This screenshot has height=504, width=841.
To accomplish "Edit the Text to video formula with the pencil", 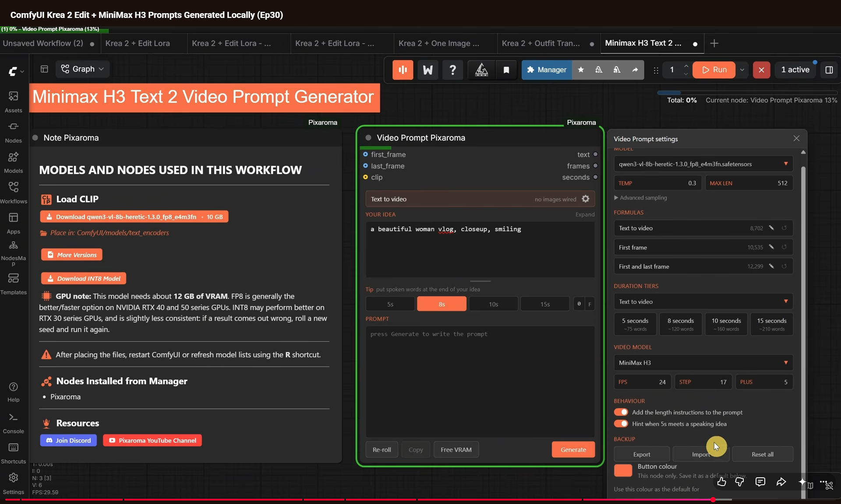I will point(771,228).
